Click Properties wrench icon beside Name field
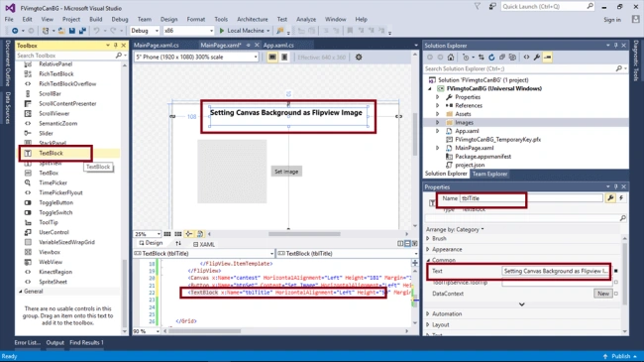 click(610, 198)
